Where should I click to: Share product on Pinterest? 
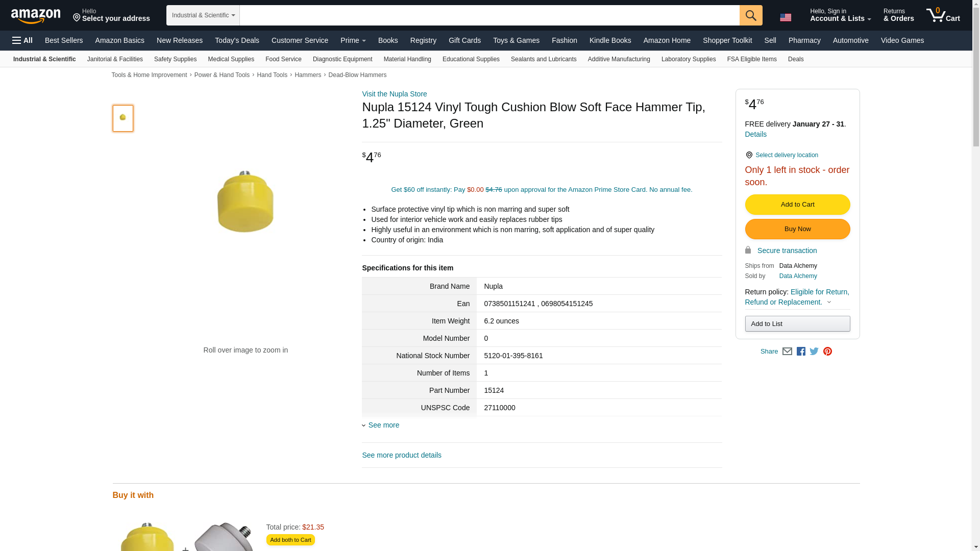[827, 351]
